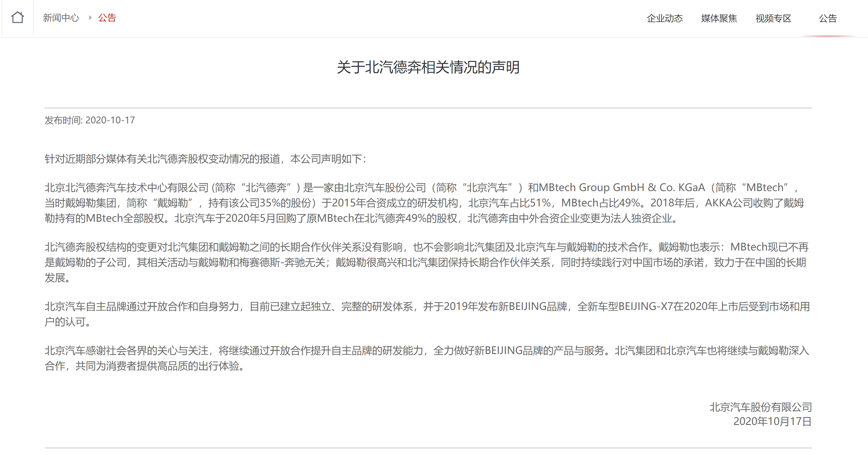Screen dimensions: 868x455
Task: Click the title 关于北汽德奔相关情况的声明
Action: (x=428, y=67)
